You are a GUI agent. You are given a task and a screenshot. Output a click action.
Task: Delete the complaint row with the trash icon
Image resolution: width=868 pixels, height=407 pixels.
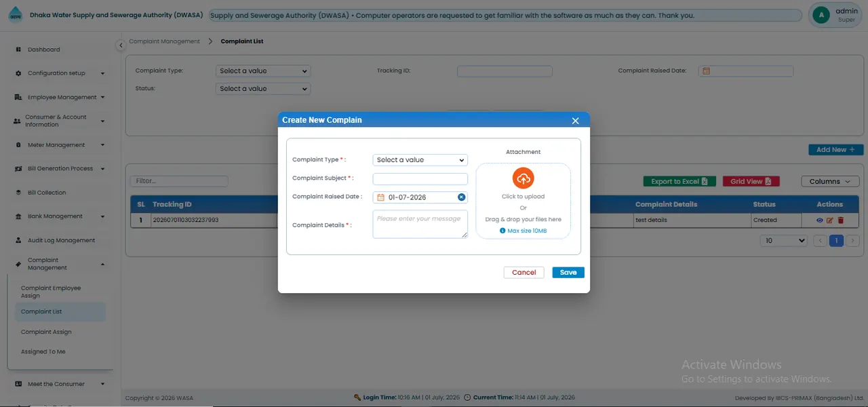(841, 220)
